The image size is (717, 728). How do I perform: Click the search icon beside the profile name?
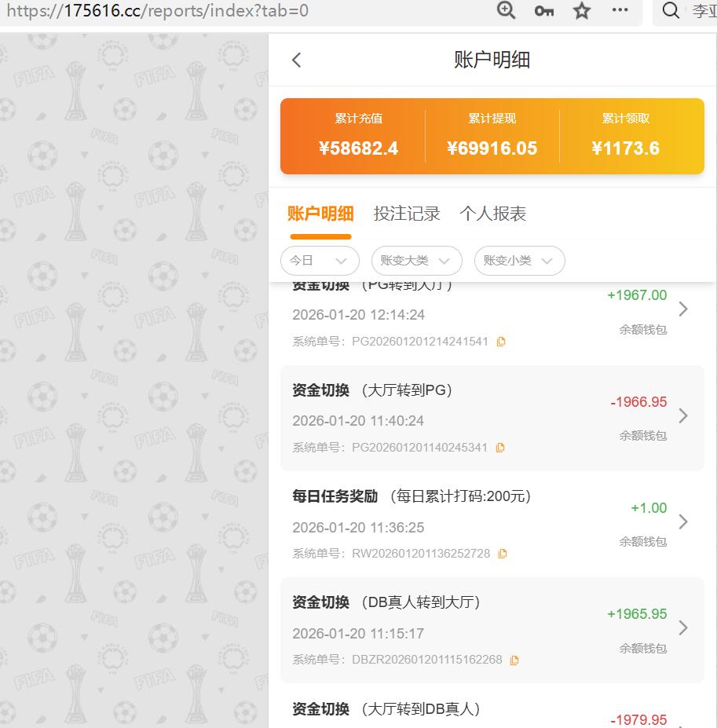pyautogui.click(x=669, y=11)
